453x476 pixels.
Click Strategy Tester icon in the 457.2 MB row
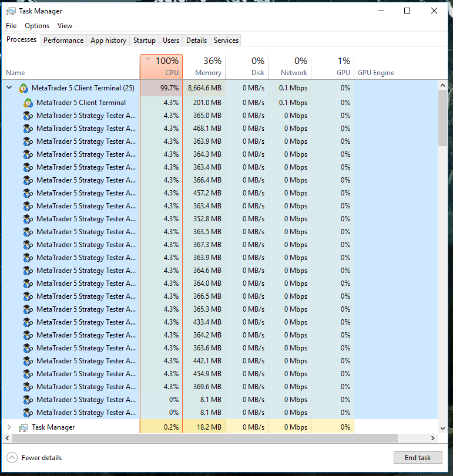coord(28,193)
